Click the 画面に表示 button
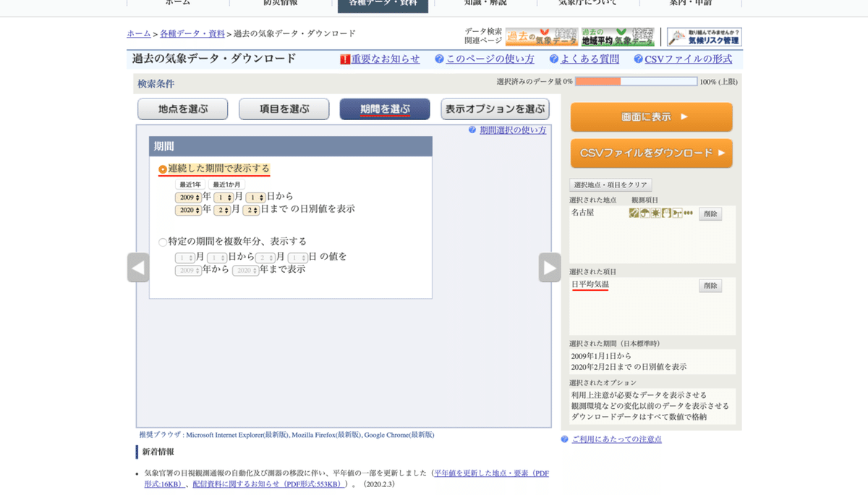Image resolution: width=868 pixels, height=495 pixels. 650,117
